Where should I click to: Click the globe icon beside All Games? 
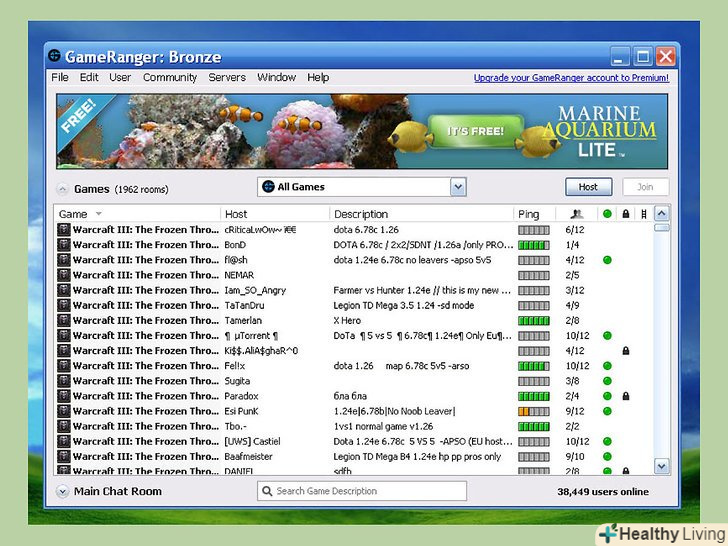click(x=267, y=187)
